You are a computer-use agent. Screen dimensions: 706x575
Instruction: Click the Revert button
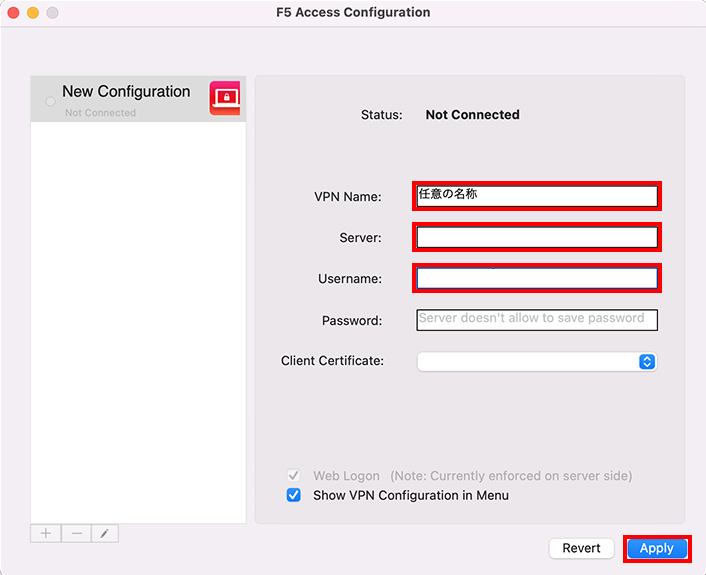pyautogui.click(x=581, y=548)
